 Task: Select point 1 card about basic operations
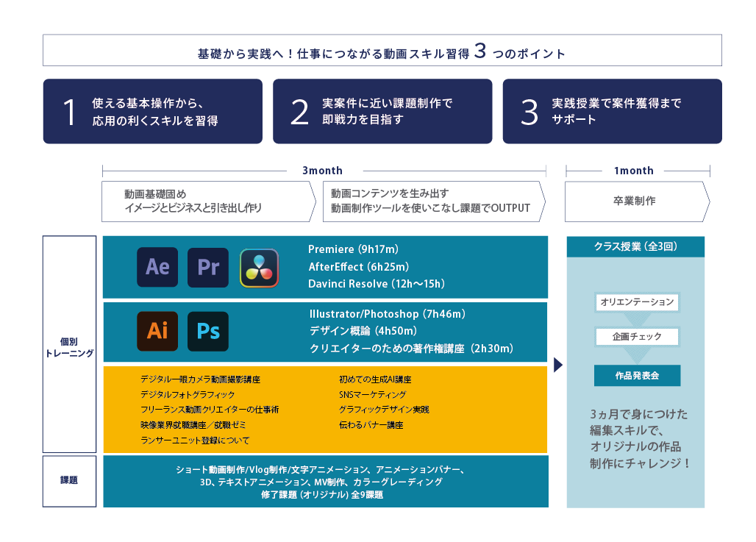pyautogui.click(x=153, y=111)
